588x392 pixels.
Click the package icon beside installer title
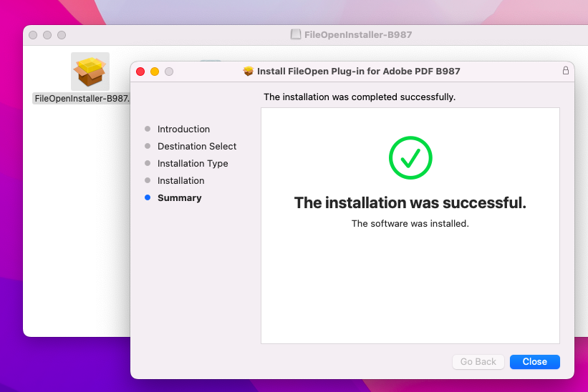(x=249, y=71)
